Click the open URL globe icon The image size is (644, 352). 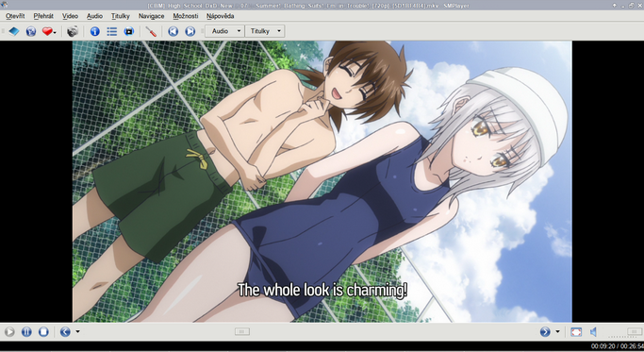(x=31, y=31)
